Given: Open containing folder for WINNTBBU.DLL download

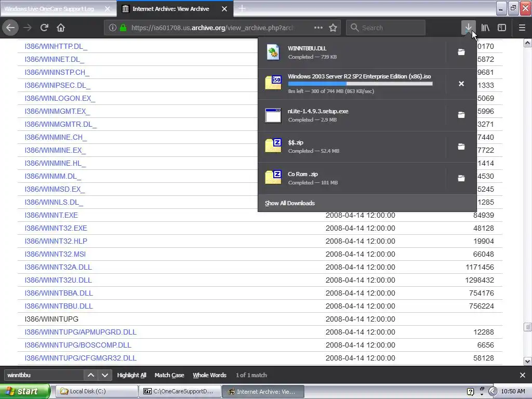Looking at the screenshot, I should [x=461, y=52].
